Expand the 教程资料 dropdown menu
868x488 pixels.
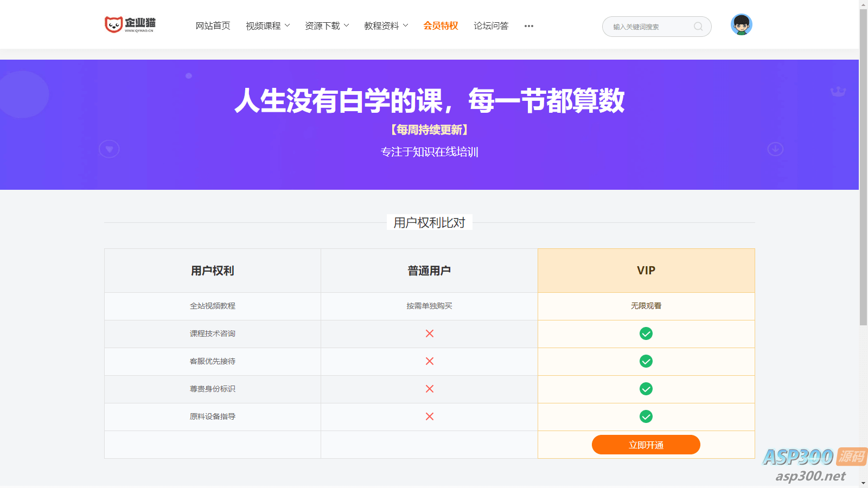(x=386, y=26)
